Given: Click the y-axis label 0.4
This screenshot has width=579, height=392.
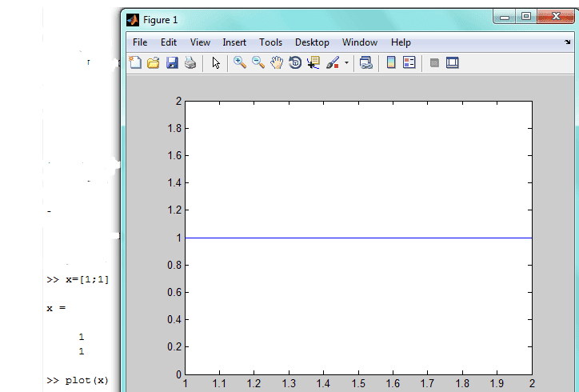Looking at the screenshot, I should (x=174, y=319).
